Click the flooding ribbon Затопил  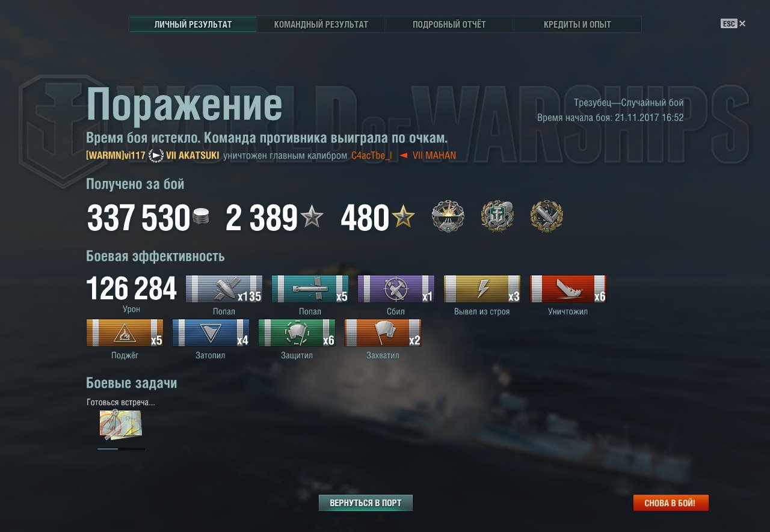(211, 332)
